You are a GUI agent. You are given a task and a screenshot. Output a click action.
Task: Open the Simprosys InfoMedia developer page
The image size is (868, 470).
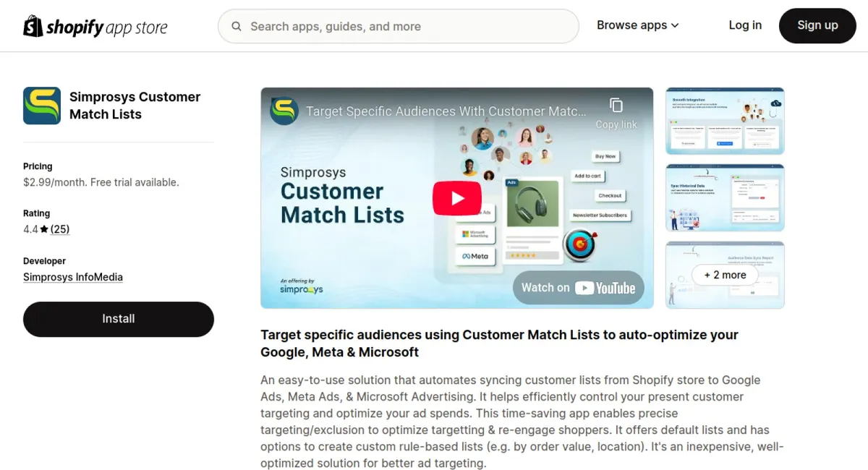72,276
